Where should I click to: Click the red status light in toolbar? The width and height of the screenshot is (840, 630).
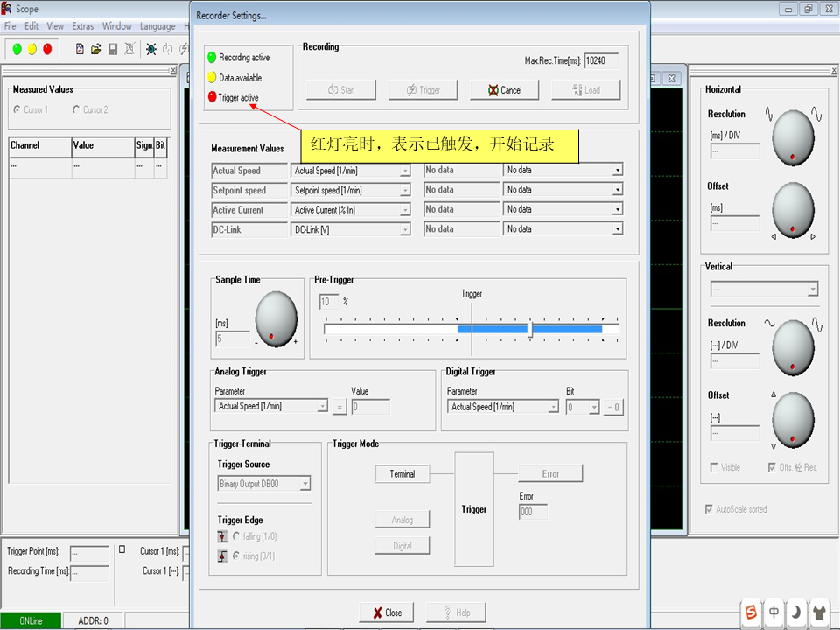47,49
